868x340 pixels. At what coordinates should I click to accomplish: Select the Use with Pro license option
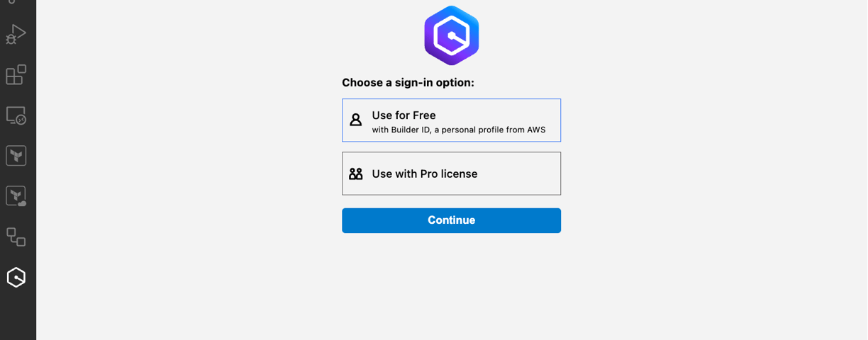[x=451, y=174]
